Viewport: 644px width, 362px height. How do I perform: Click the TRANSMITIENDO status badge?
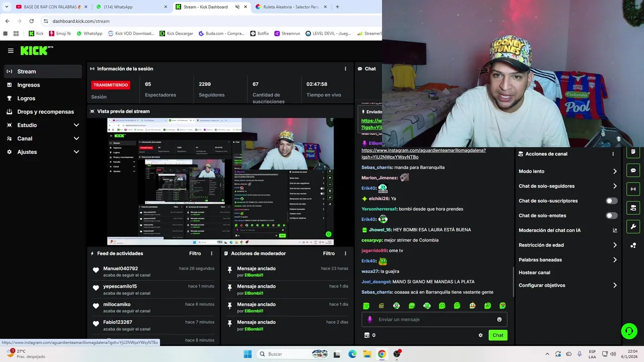click(x=111, y=85)
